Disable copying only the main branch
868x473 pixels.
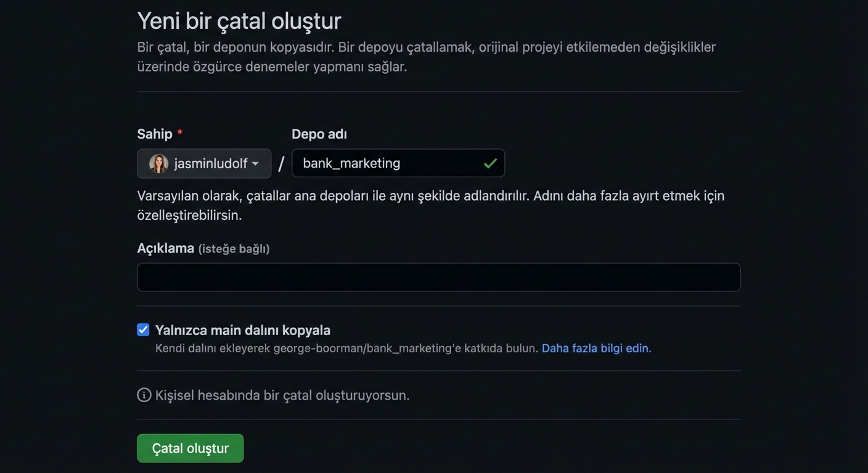[143, 329]
